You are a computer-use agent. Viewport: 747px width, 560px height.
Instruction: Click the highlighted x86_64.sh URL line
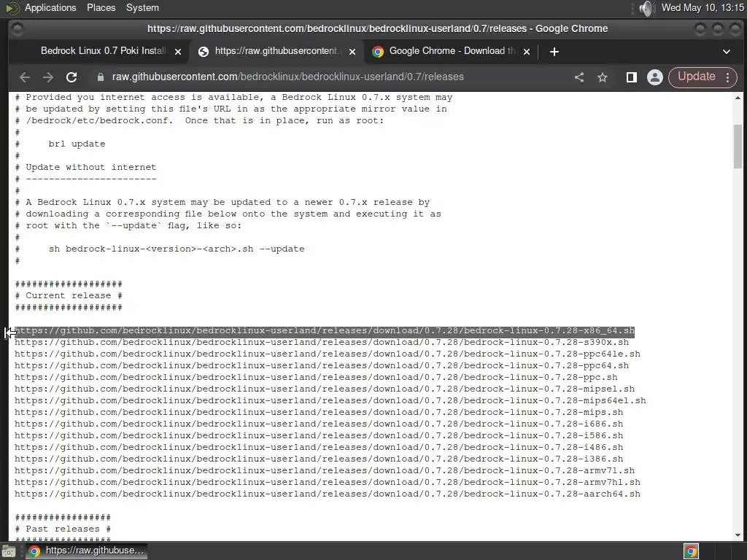coord(325,330)
